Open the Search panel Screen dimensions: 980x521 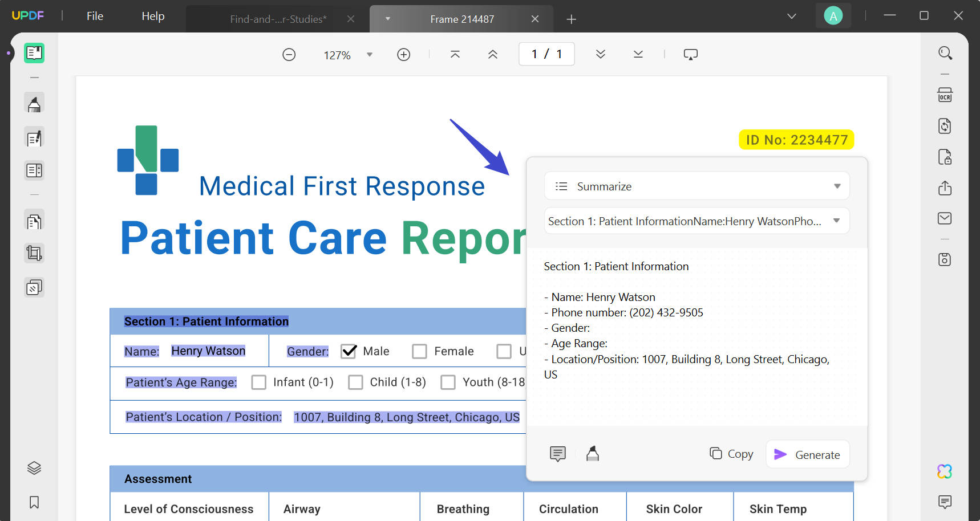tap(945, 52)
